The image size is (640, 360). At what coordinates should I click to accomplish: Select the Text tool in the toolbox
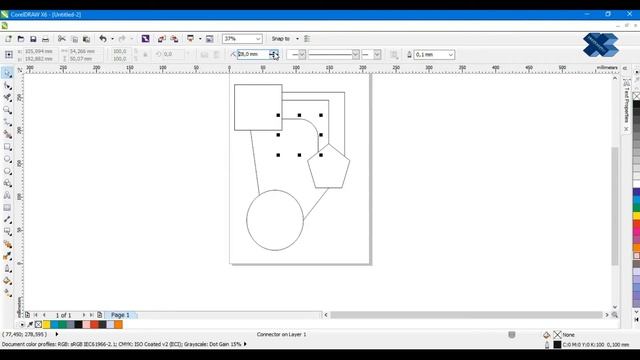click(x=7, y=196)
